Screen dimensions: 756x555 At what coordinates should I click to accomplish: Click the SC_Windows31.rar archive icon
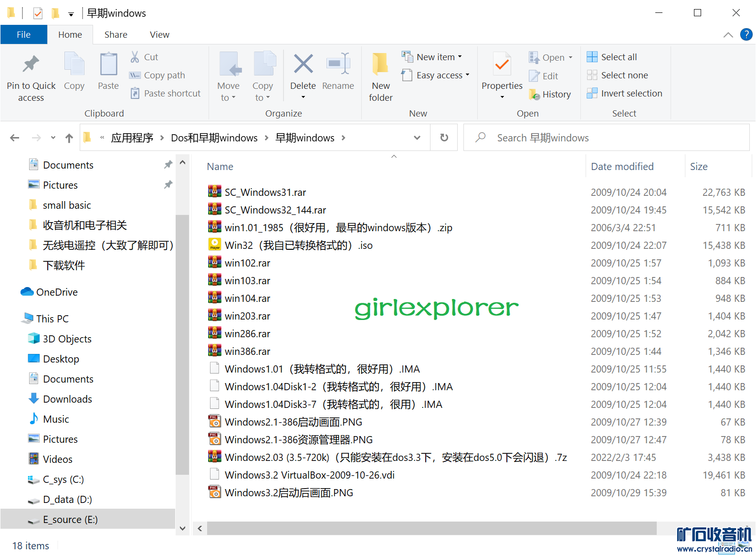click(215, 192)
